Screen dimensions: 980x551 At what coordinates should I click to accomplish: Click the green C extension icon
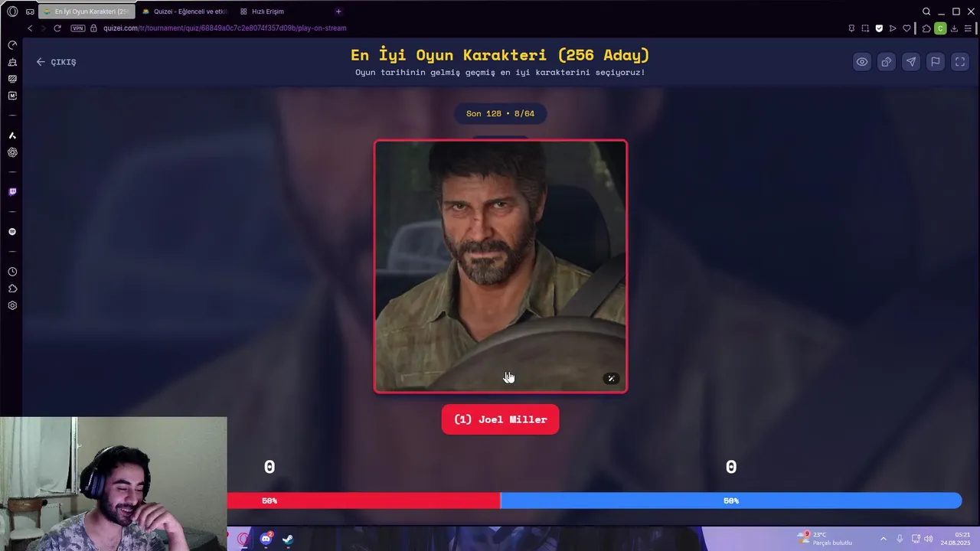click(x=940, y=28)
